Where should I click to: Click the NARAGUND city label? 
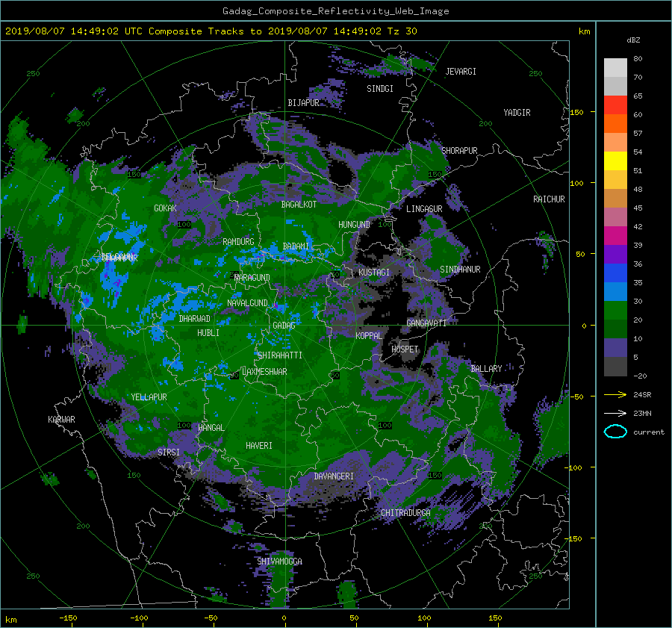[x=252, y=278]
